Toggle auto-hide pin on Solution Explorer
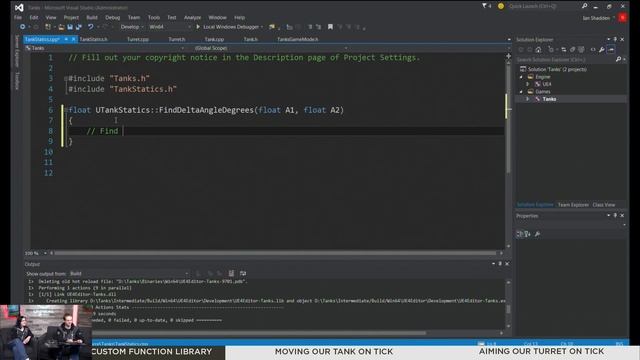This screenshot has width=640, height=360. (615, 40)
